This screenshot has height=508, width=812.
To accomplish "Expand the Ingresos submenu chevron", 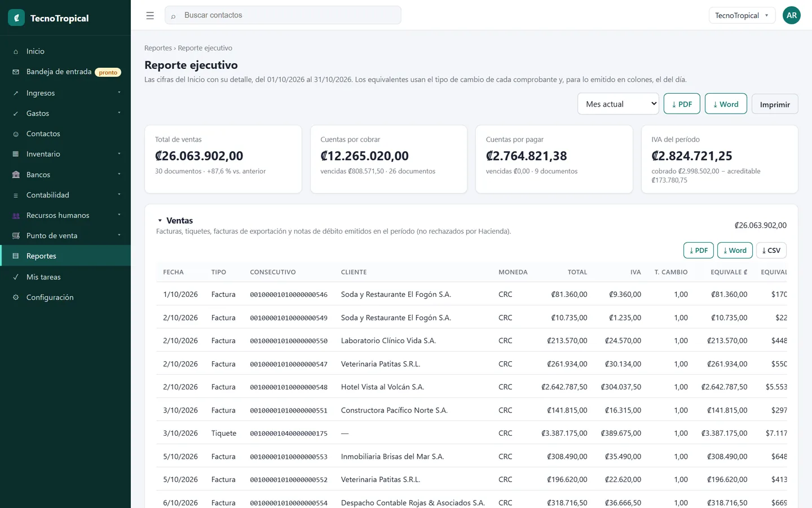I will click(119, 93).
